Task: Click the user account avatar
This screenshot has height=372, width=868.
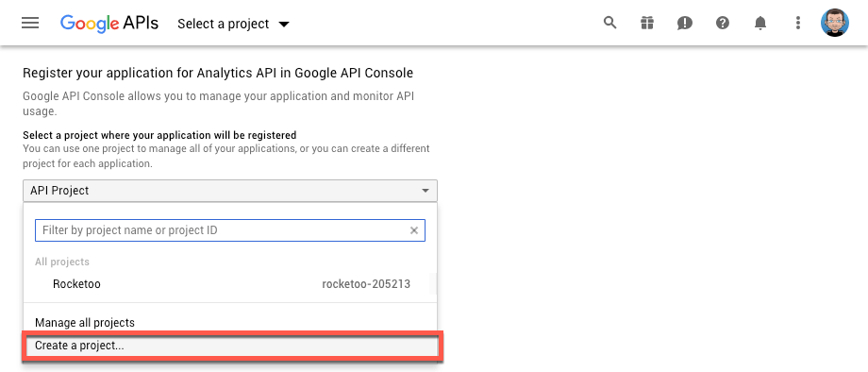Action: click(834, 23)
